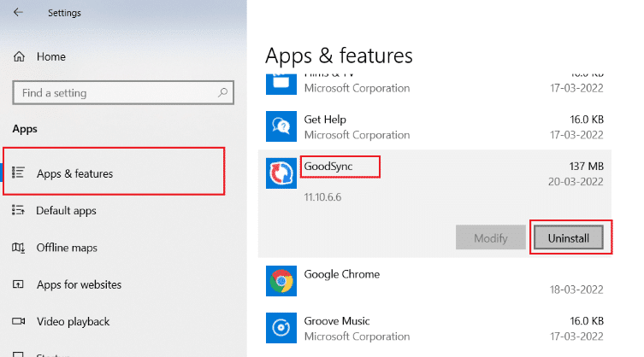The height and width of the screenshot is (357, 644).
Task: Click GoodSync version 11.10.6.6 text
Action: tap(322, 197)
